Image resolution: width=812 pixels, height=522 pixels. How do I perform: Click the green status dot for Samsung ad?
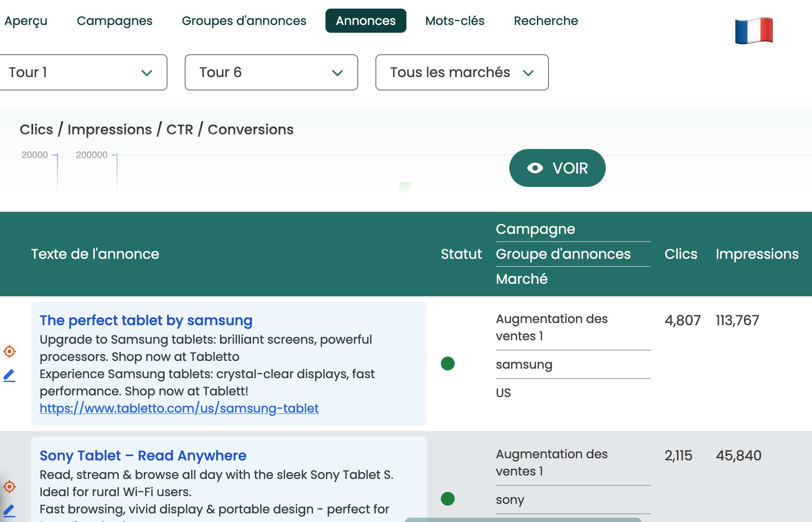coord(448,364)
